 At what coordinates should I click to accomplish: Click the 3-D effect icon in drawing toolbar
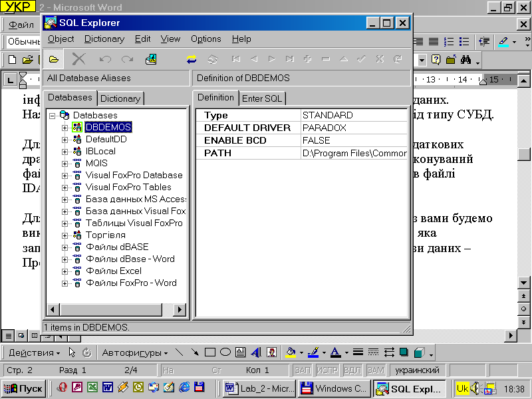(x=420, y=352)
